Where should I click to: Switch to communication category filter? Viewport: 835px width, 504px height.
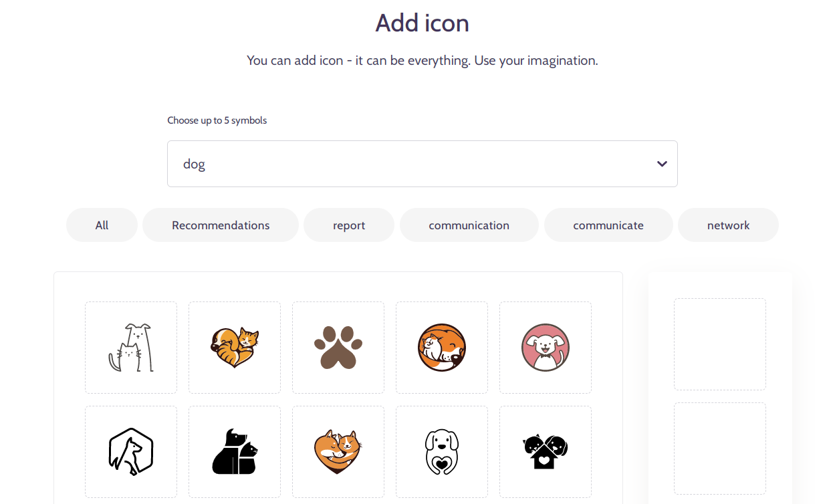[469, 225]
